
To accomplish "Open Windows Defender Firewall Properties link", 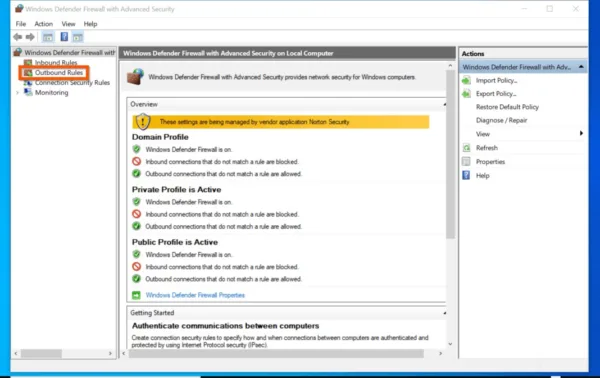I will click(195, 295).
